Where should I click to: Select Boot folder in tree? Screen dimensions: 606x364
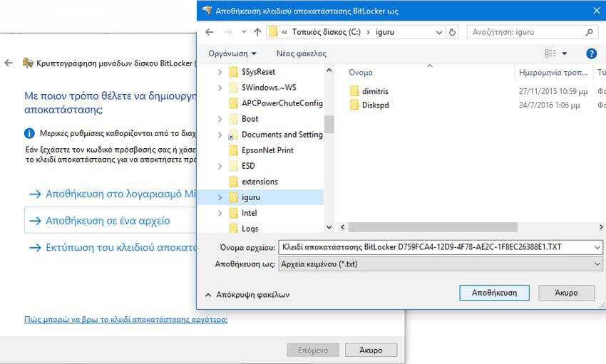click(244, 119)
